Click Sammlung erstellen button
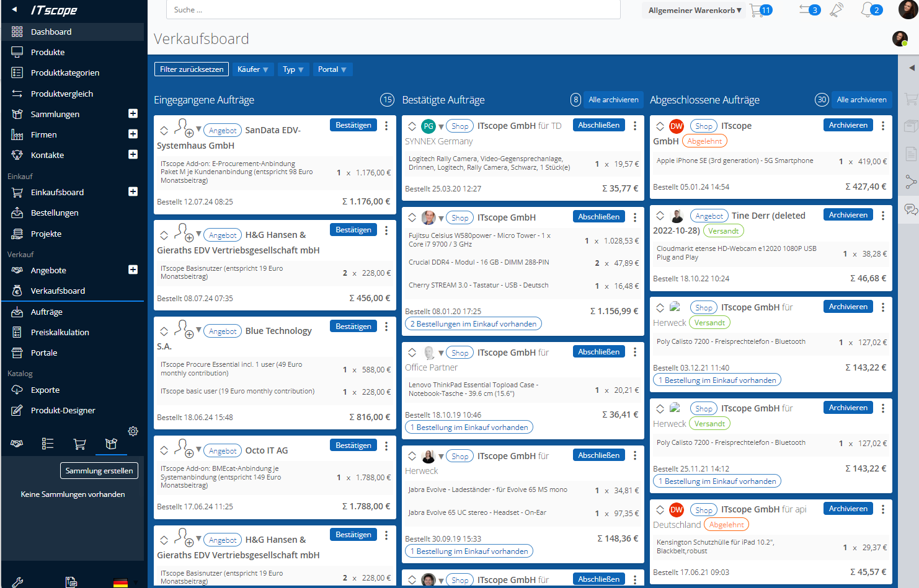Image resolution: width=919 pixels, height=588 pixels. pyautogui.click(x=99, y=471)
